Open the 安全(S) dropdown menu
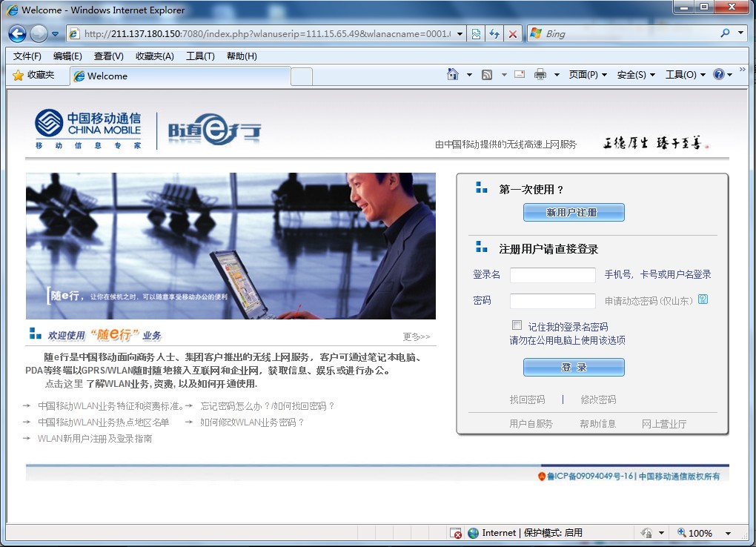 pos(636,75)
